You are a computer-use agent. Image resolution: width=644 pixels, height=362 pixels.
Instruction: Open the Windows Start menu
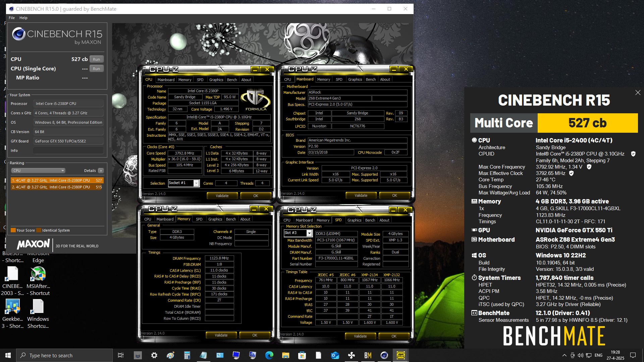click(x=8, y=355)
